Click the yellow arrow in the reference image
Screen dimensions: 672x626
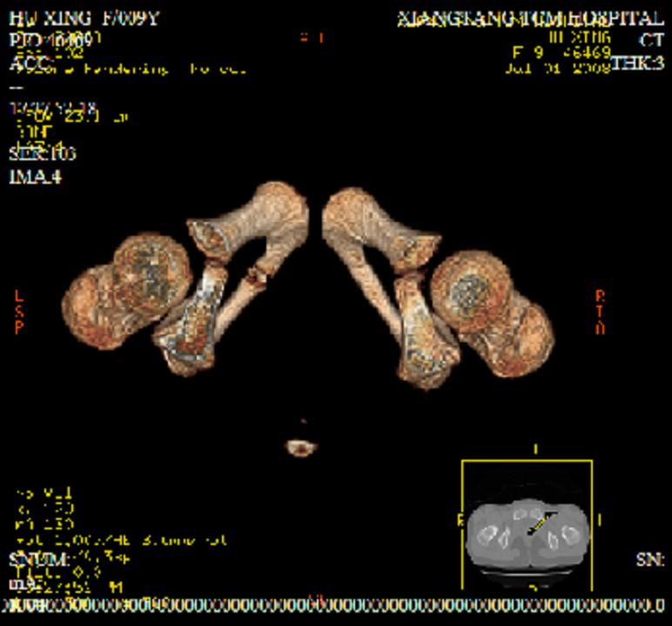coord(541,522)
